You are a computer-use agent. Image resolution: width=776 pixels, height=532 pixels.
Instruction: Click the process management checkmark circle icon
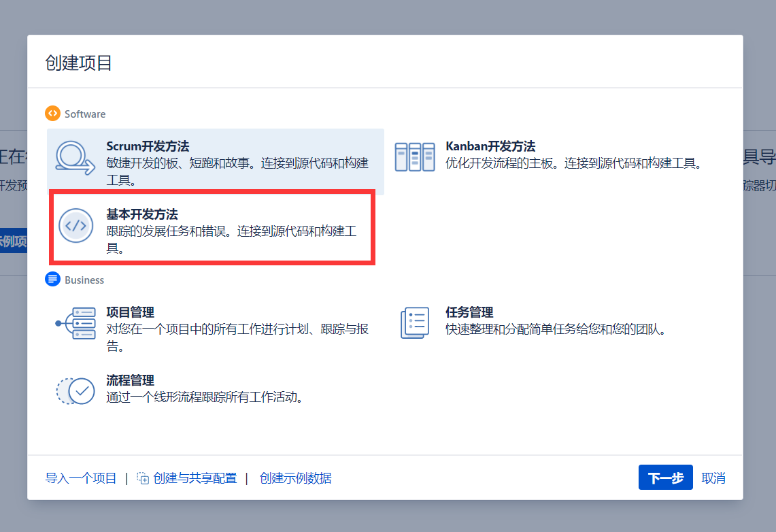[x=75, y=391]
